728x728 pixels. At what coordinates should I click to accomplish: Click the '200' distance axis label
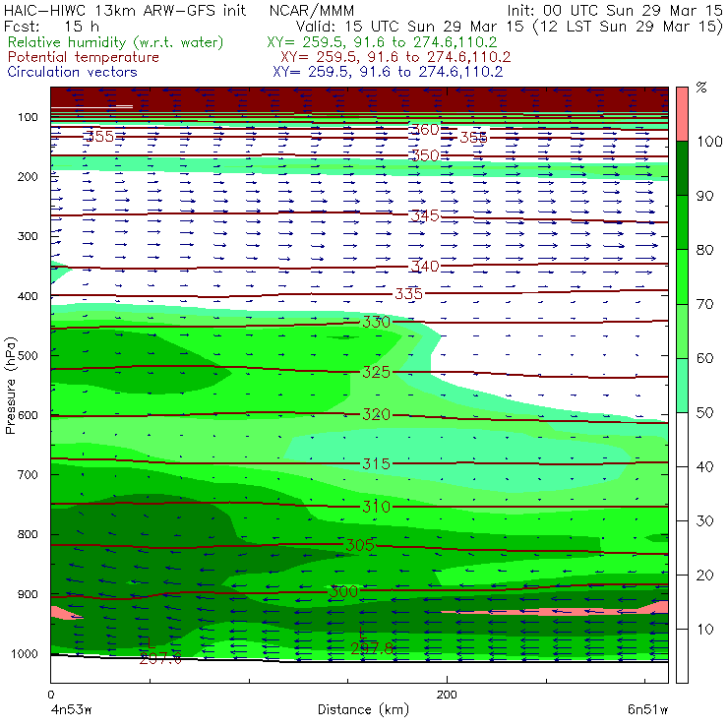tap(447, 695)
